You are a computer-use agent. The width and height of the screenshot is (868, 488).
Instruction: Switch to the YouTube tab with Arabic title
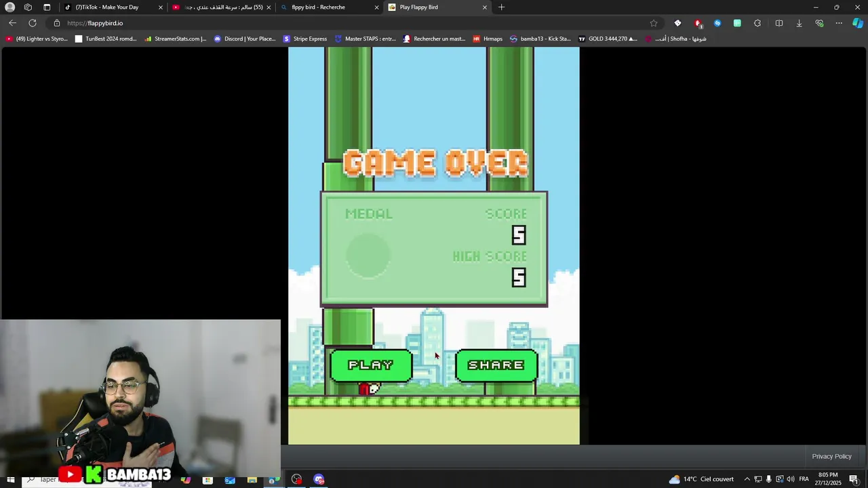point(222,7)
